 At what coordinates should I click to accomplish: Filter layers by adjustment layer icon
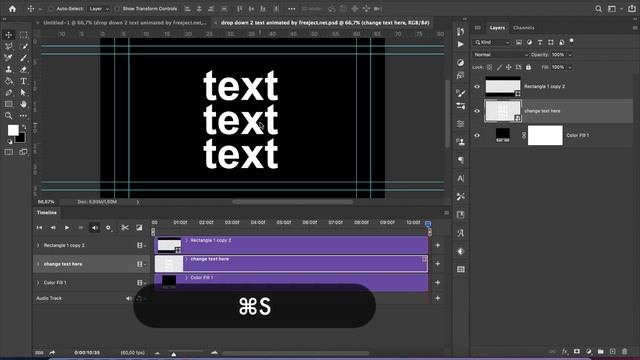coord(529,42)
